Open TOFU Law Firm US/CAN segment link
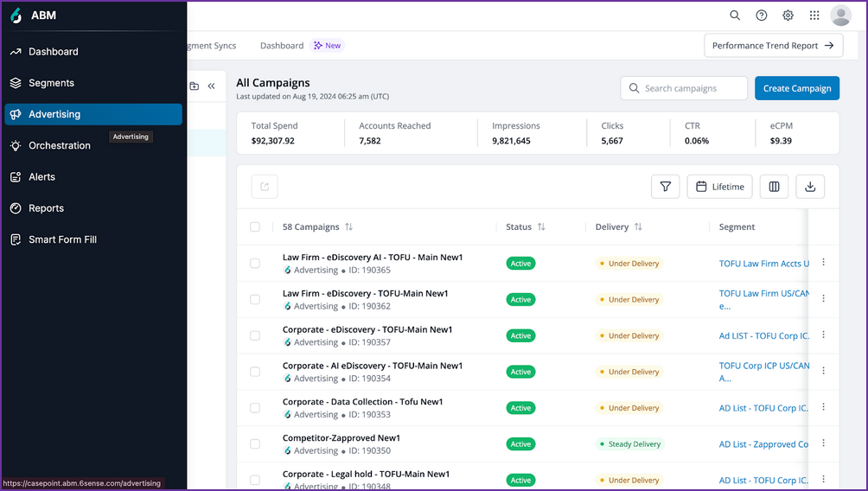The width and height of the screenshot is (868, 491). (763, 299)
